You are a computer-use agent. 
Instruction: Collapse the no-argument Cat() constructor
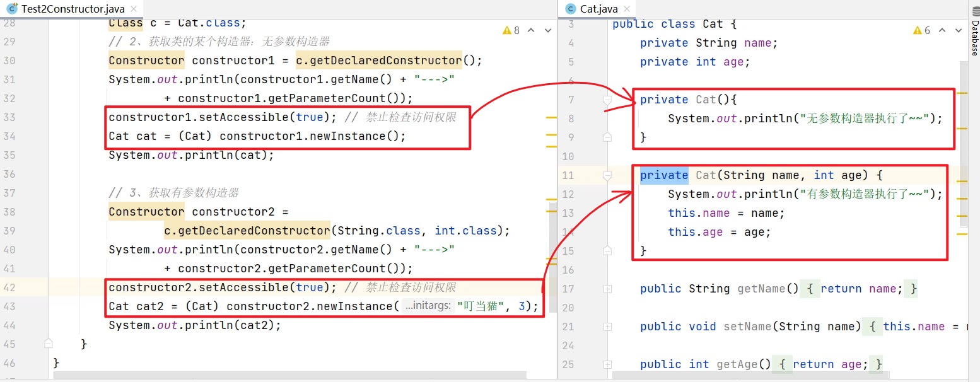[607, 100]
